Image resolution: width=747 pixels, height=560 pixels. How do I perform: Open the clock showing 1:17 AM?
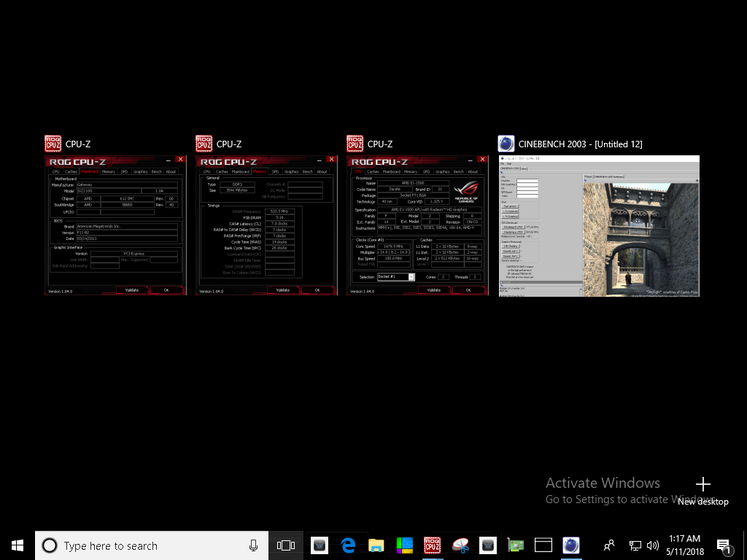[684, 545]
